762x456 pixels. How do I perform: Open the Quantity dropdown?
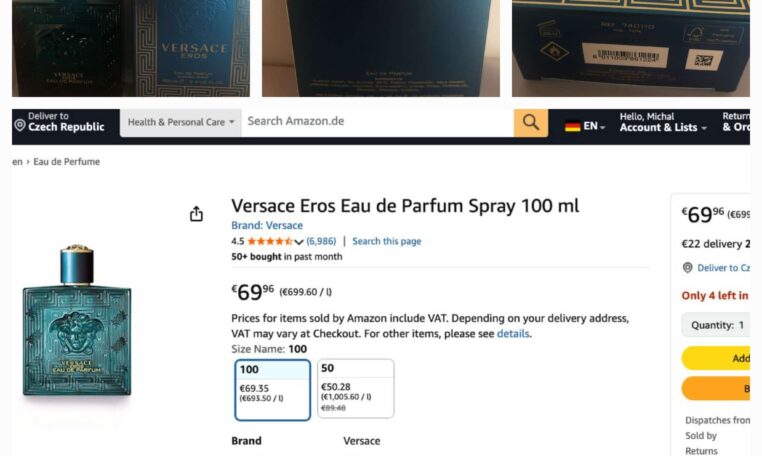[717, 325]
